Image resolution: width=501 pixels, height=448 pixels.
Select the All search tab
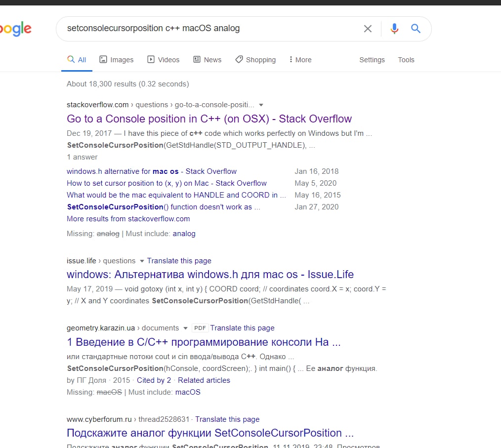pyautogui.click(x=77, y=60)
